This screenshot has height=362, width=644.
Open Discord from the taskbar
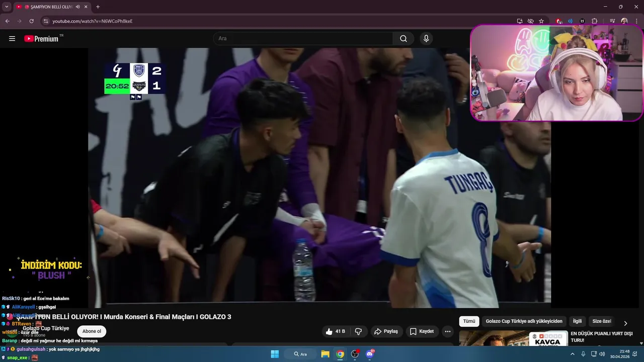pyautogui.click(x=370, y=354)
